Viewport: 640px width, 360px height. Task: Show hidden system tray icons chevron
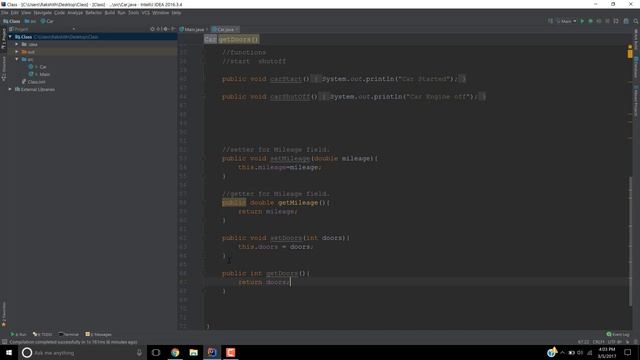[x=562, y=353]
